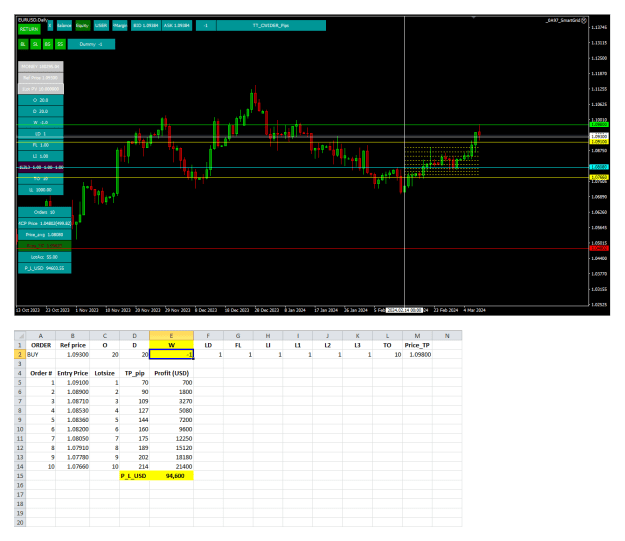This screenshot has height=541, width=625.
Task: Click the O 20.0 parameter button
Action: 41,100
